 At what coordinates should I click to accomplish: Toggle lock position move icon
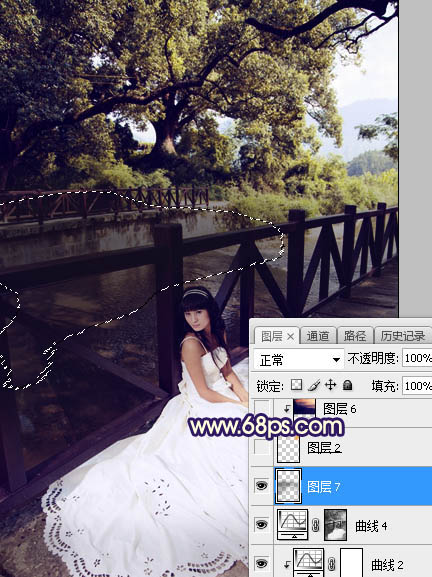point(330,385)
